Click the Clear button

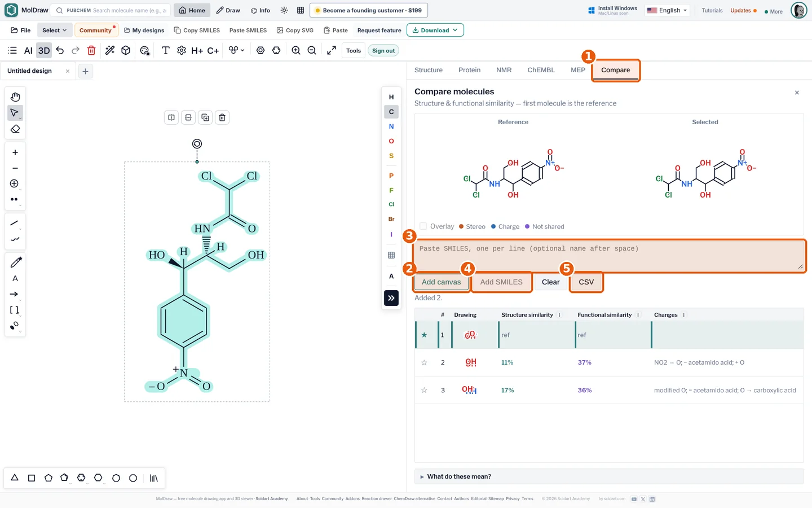click(551, 282)
